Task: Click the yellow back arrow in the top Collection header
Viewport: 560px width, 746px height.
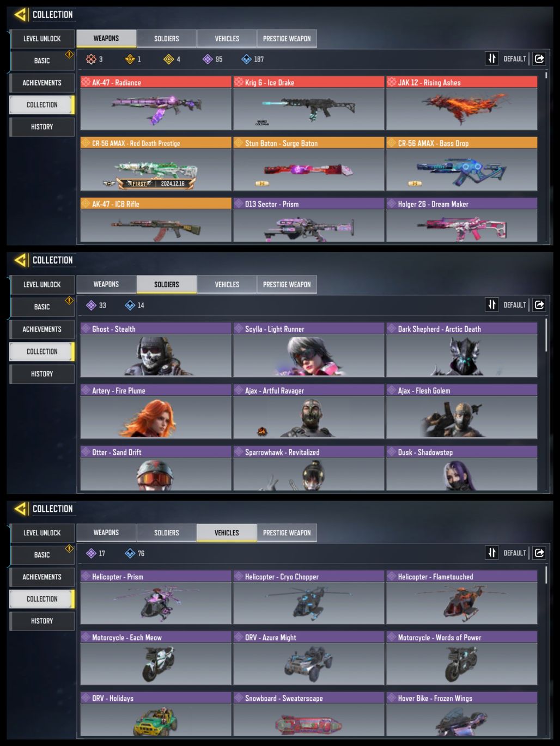Action: [20, 14]
